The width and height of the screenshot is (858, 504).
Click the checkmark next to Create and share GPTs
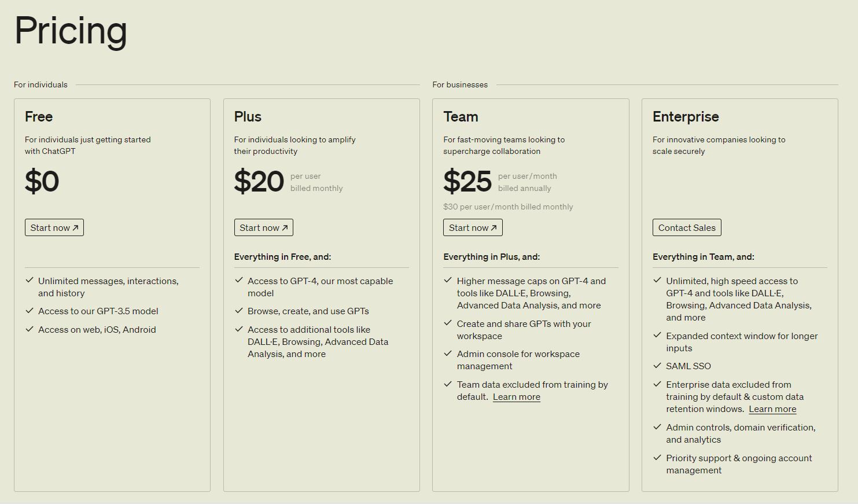[447, 323]
